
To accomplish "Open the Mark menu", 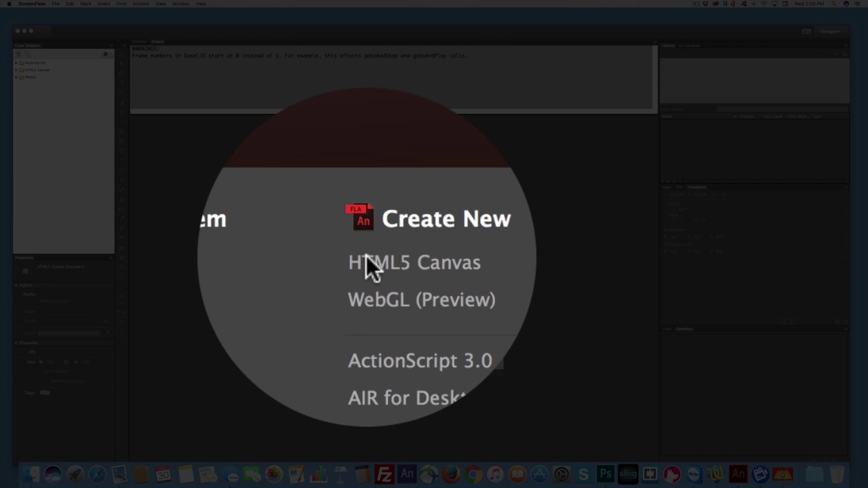I will [85, 3].
